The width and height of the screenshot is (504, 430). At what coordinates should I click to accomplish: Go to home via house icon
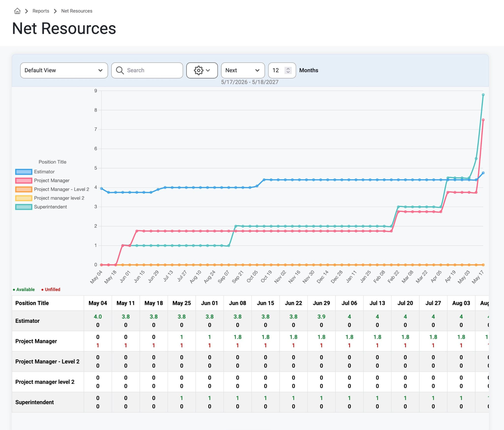[17, 11]
